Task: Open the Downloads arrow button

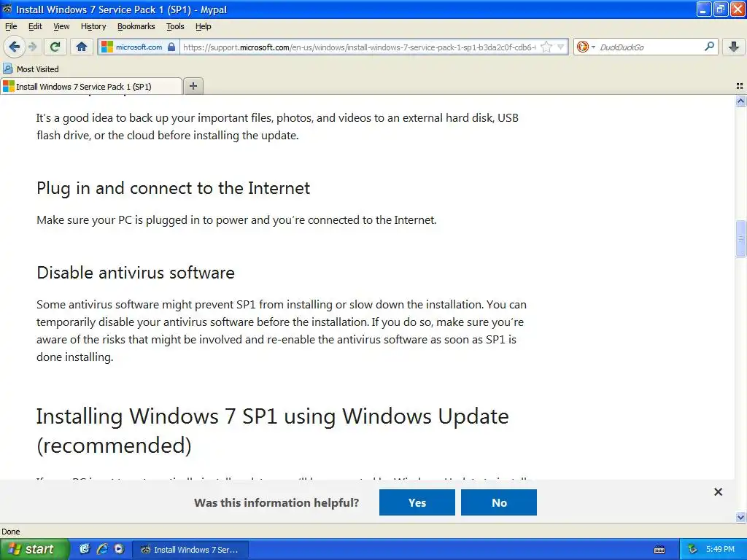Action: coord(734,47)
